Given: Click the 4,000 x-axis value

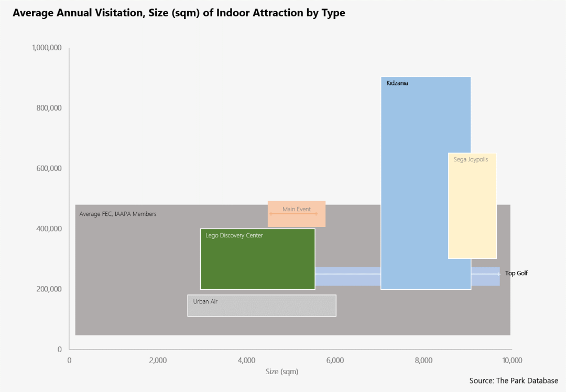Looking at the screenshot, I should click(x=246, y=360).
